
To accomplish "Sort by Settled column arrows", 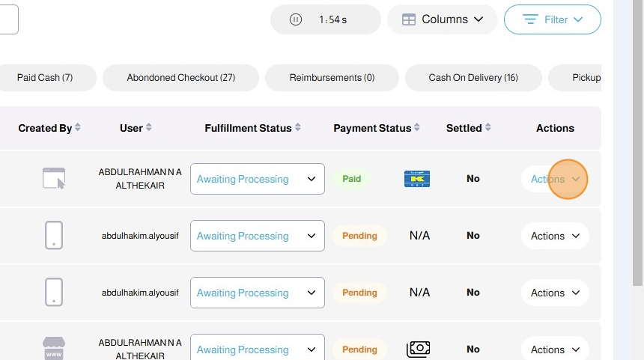I will pyautogui.click(x=488, y=128).
